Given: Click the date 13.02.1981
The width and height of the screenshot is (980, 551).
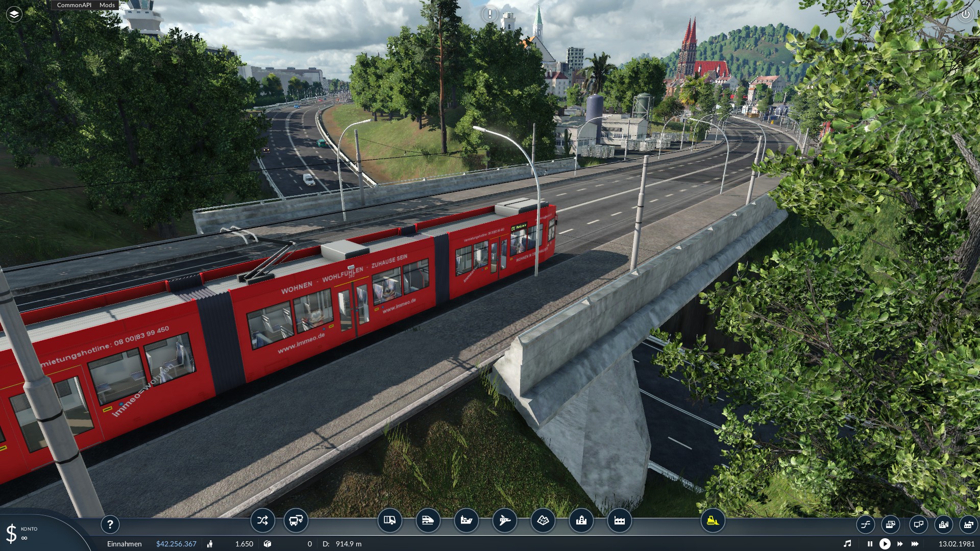Looking at the screenshot, I should [x=957, y=544].
